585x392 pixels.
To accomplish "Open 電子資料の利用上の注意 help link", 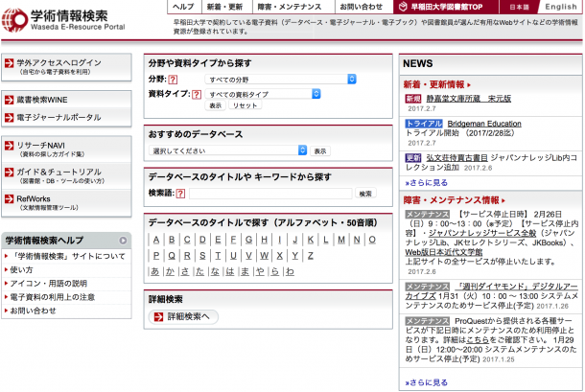I will [x=52, y=297].
